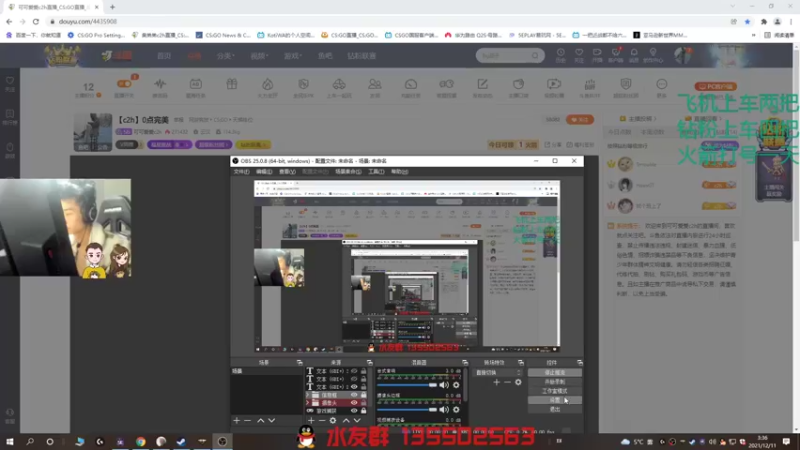The height and width of the screenshot is (450, 800).
Task: Open 编辑 menu in OBS
Action: pyautogui.click(x=264, y=171)
